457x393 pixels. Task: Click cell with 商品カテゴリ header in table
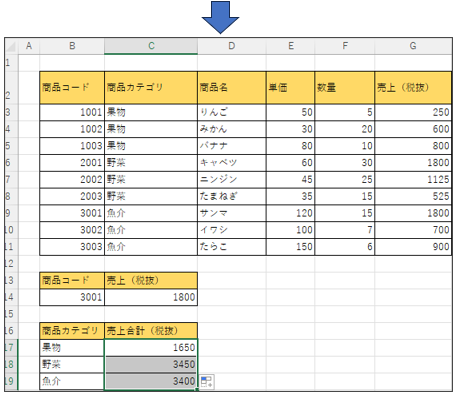[x=151, y=87]
